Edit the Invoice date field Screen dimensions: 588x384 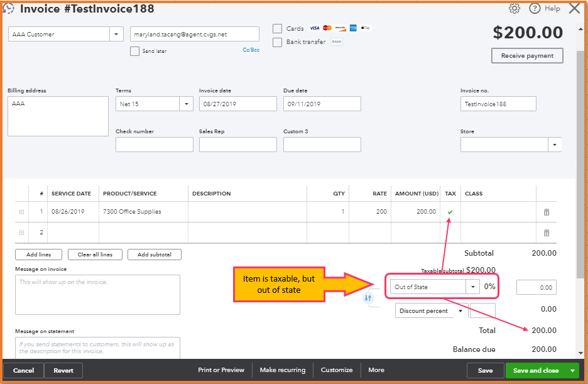[x=237, y=104]
